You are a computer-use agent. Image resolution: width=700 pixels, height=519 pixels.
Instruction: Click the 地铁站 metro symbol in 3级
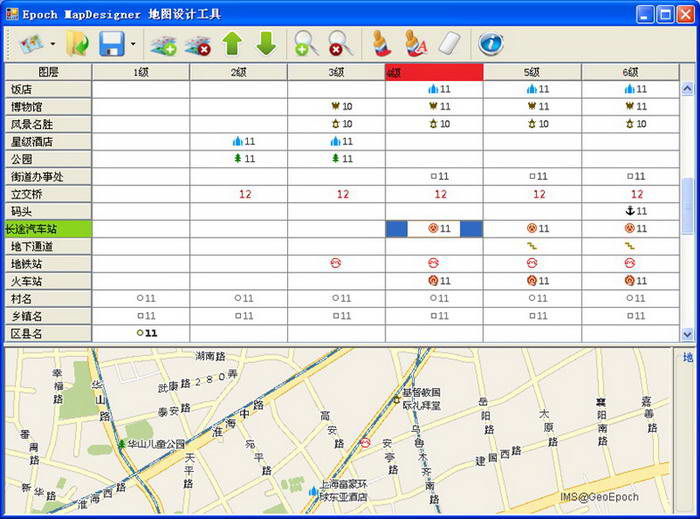coord(336,264)
